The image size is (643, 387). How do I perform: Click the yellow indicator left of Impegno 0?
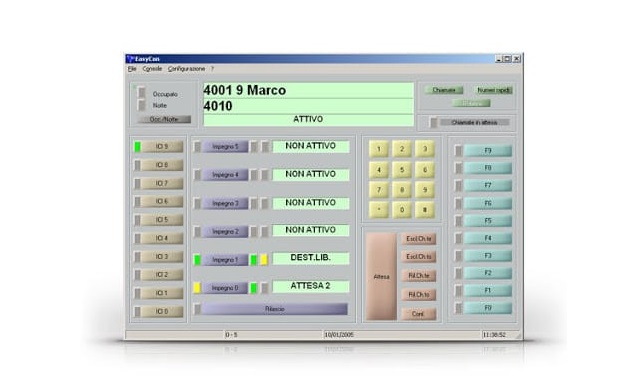pyautogui.click(x=197, y=288)
